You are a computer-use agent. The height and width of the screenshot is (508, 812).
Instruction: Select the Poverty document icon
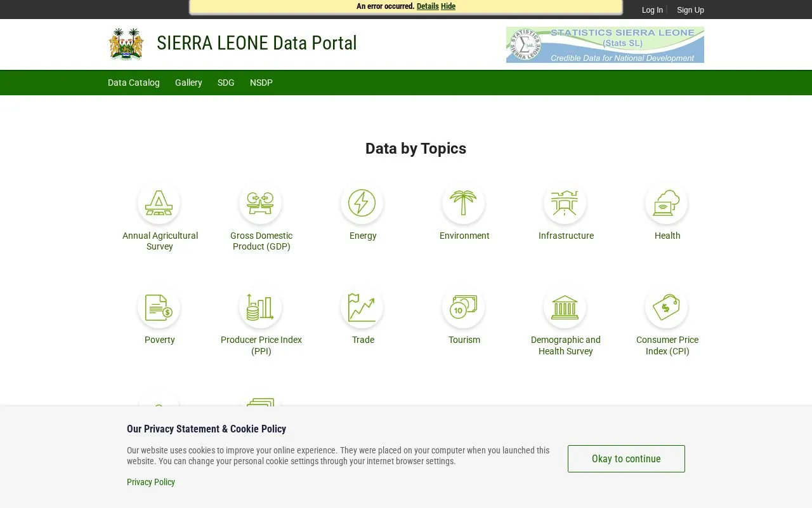(x=159, y=307)
